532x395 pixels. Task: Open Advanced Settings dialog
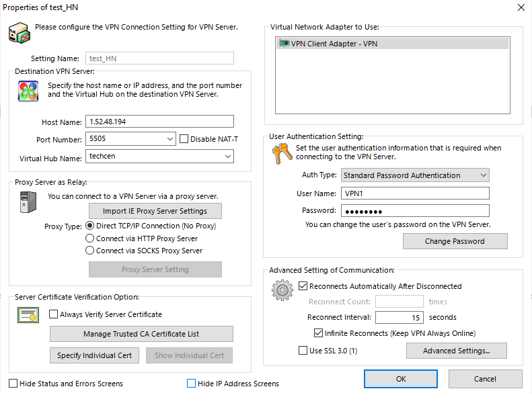[x=457, y=351]
